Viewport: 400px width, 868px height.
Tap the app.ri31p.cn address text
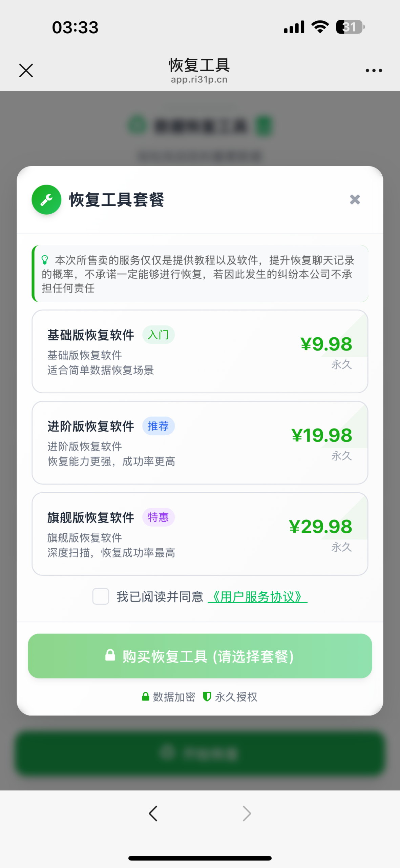pyautogui.click(x=199, y=80)
